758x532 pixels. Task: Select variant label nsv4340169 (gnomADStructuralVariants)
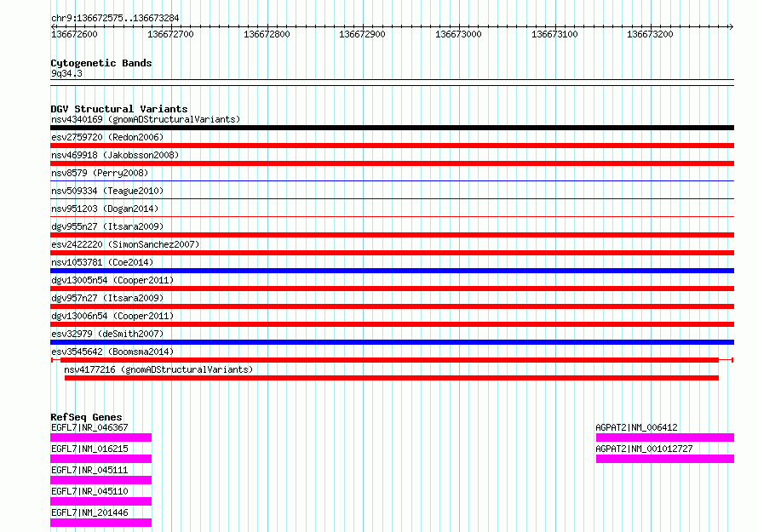(x=146, y=119)
